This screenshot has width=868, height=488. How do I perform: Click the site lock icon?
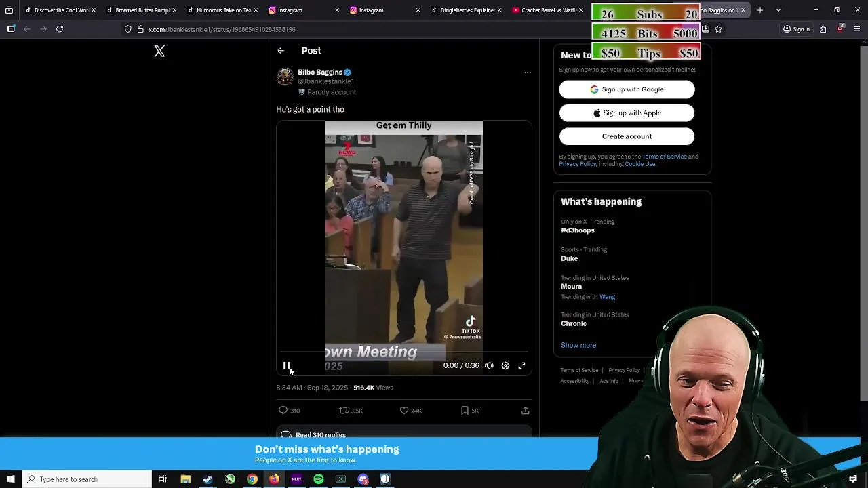pos(140,29)
